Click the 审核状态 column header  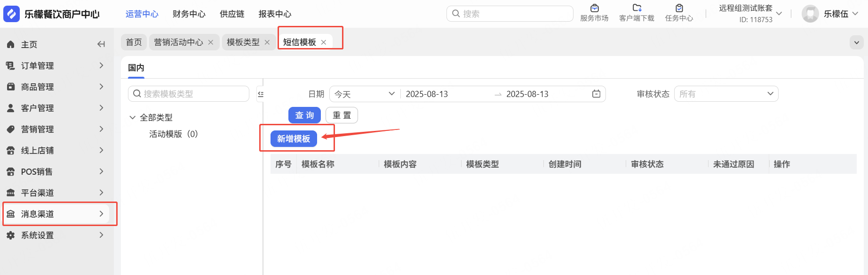[x=647, y=164]
